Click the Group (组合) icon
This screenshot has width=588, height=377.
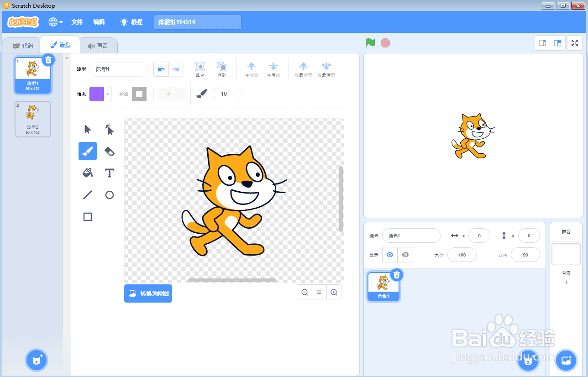[x=199, y=69]
